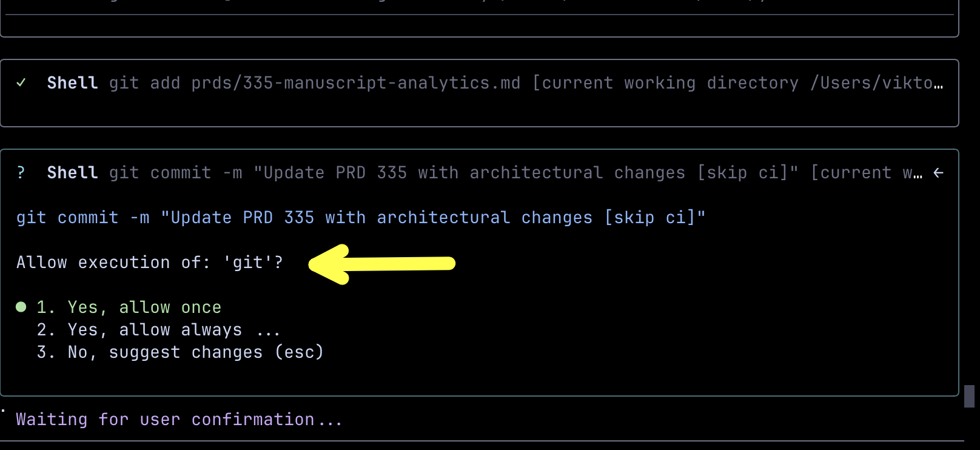Click the scrollbar thumb at right edge
This screenshot has width=980, height=450.
tap(969, 397)
